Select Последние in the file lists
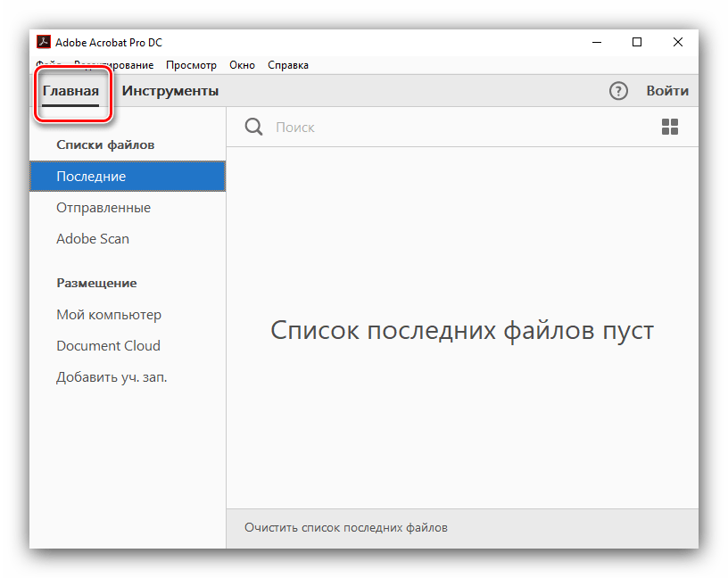728x578 pixels. [91, 177]
